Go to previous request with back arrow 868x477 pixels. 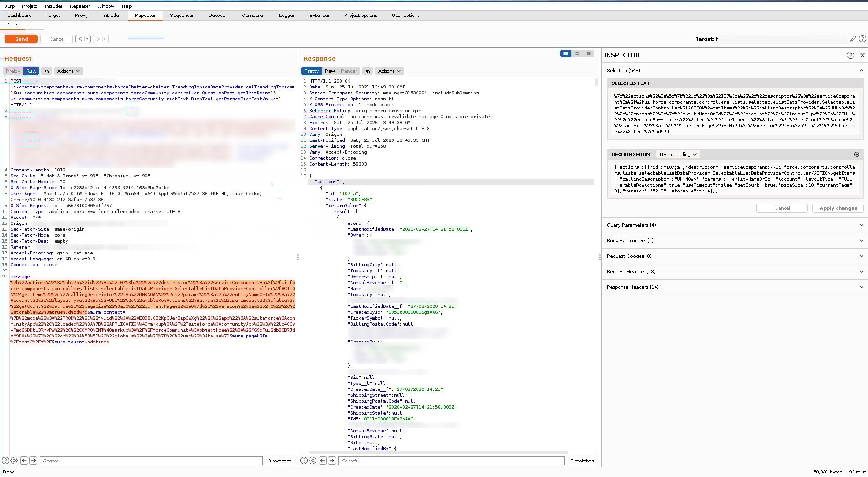(x=80, y=39)
